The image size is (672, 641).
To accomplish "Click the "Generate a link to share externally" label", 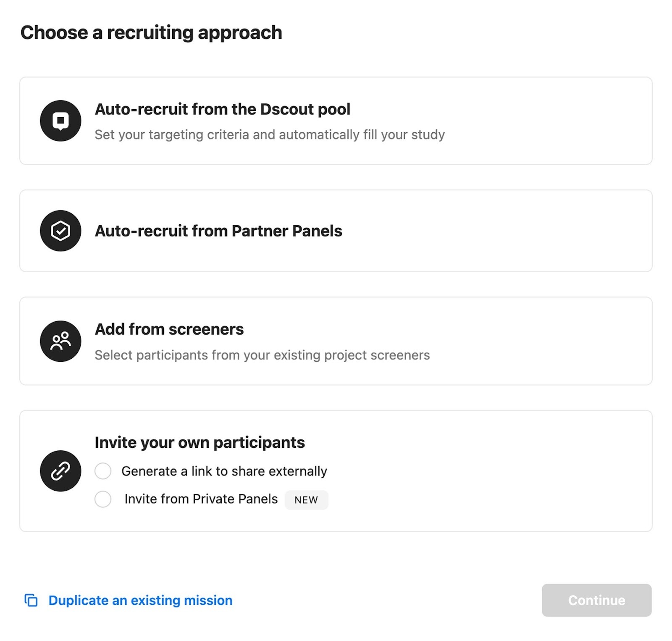I will tap(224, 471).
